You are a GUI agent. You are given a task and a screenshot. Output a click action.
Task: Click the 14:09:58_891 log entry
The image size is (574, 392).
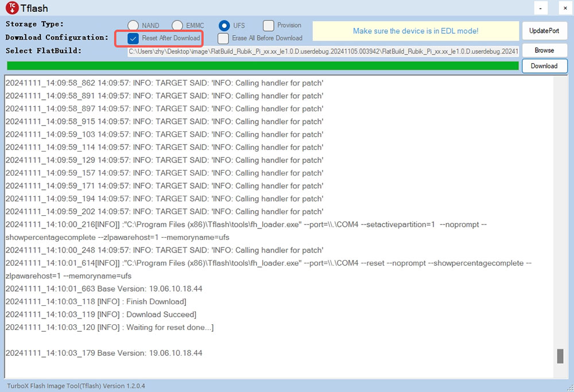pyautogui.click(x=164, y=96)
